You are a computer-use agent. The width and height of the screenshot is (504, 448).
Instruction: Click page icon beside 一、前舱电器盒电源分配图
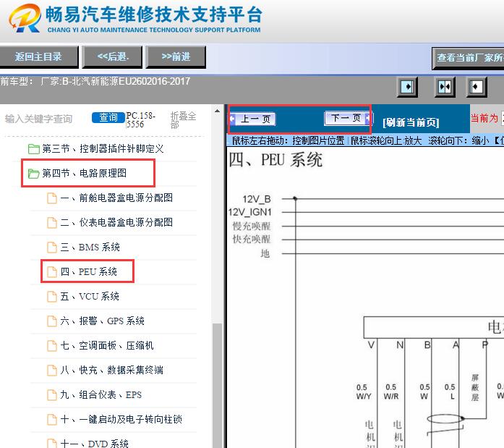click(52, 198)
